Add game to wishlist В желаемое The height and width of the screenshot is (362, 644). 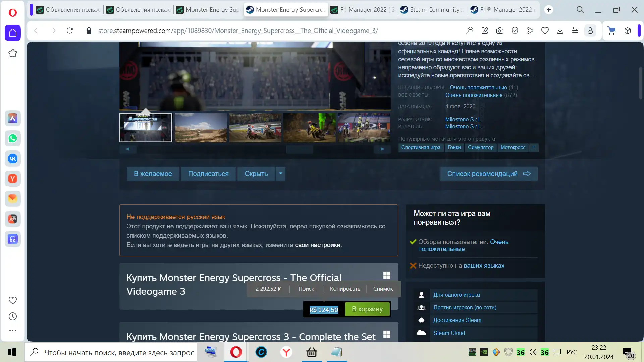click(153, 174)
